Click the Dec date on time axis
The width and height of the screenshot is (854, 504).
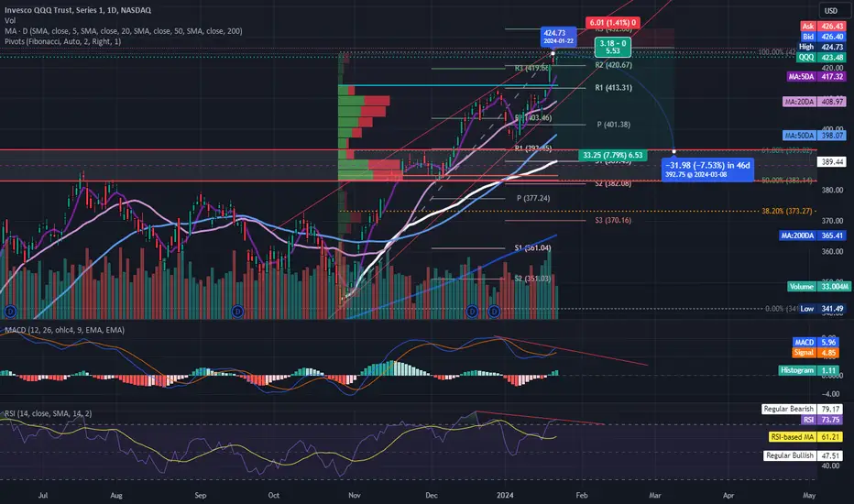(x=432, y=495)
